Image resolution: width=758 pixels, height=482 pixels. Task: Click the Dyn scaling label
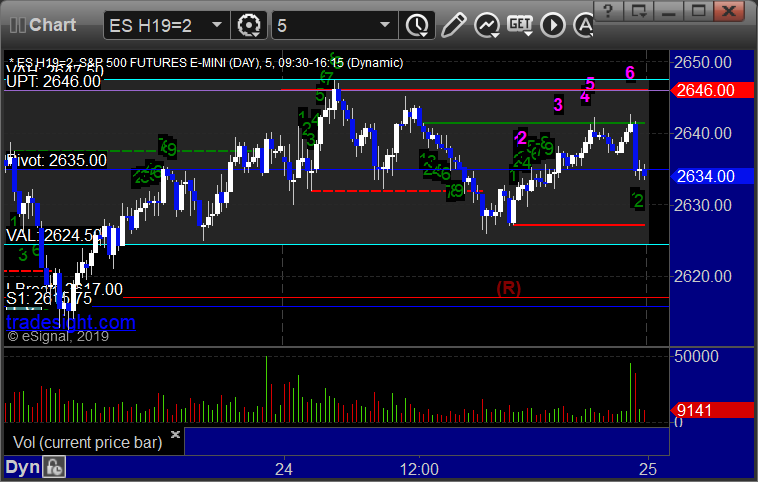[x=22, y=467]
